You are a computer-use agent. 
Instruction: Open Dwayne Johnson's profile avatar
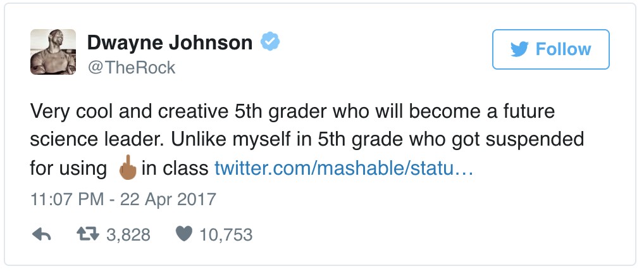(x=53, y=52)
